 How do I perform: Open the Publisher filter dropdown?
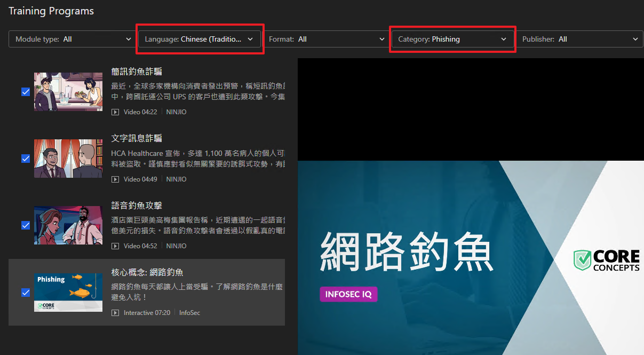tap(579, 39)
